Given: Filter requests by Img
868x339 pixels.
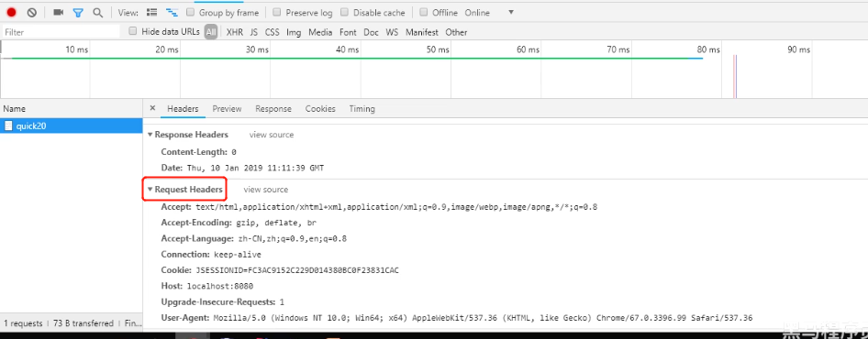Looking at the screenshot, I should tap(294, 32).
